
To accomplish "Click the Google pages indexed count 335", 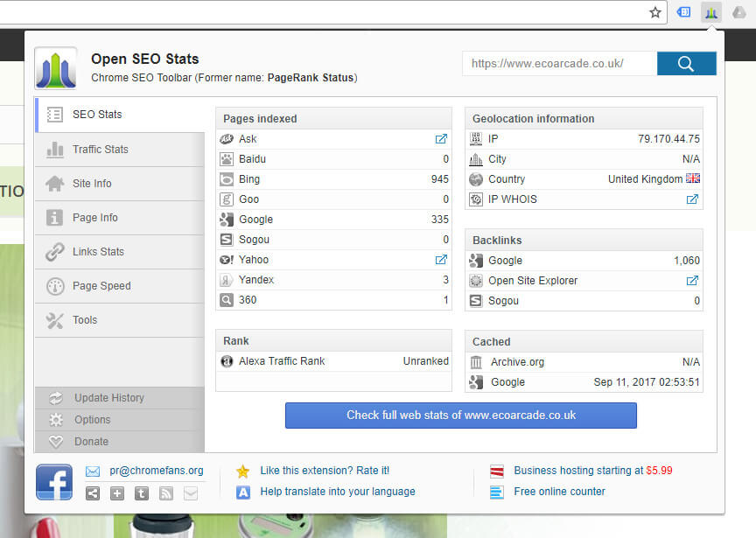I will coord(440,220).
